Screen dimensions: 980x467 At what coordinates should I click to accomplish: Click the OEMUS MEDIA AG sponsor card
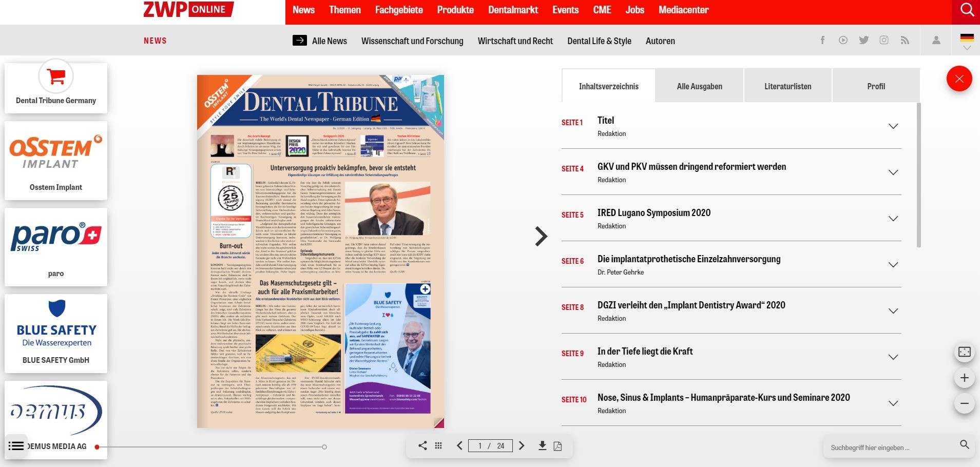(x=56, y=420)
